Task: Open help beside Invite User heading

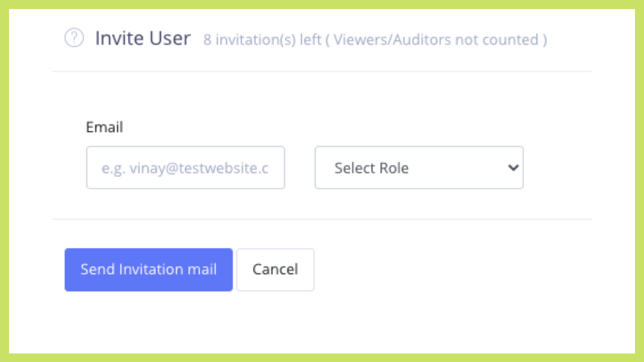Action: point(74,38)
